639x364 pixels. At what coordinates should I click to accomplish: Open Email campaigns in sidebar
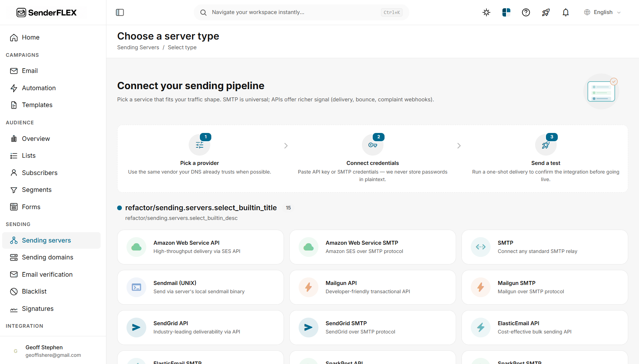pos(51,71)
